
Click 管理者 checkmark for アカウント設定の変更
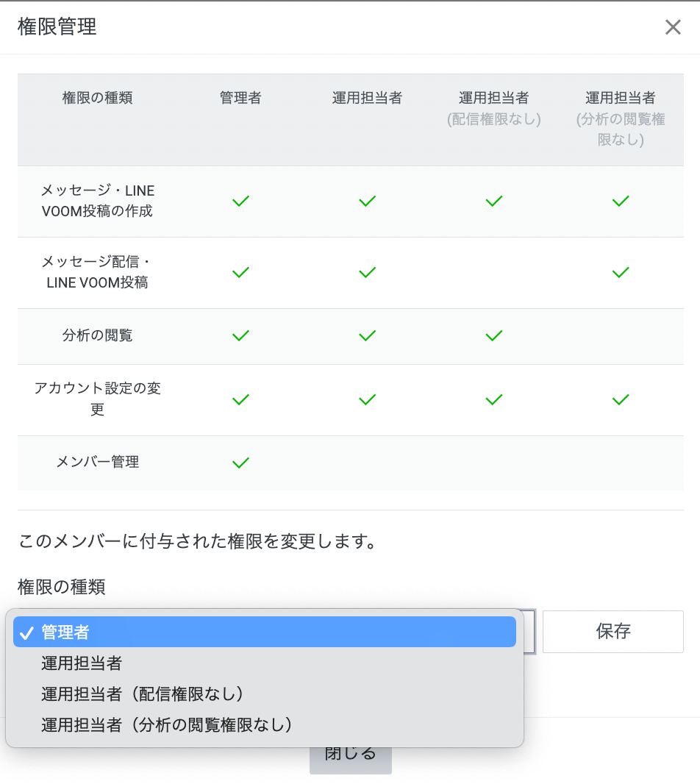click(240, 400)
